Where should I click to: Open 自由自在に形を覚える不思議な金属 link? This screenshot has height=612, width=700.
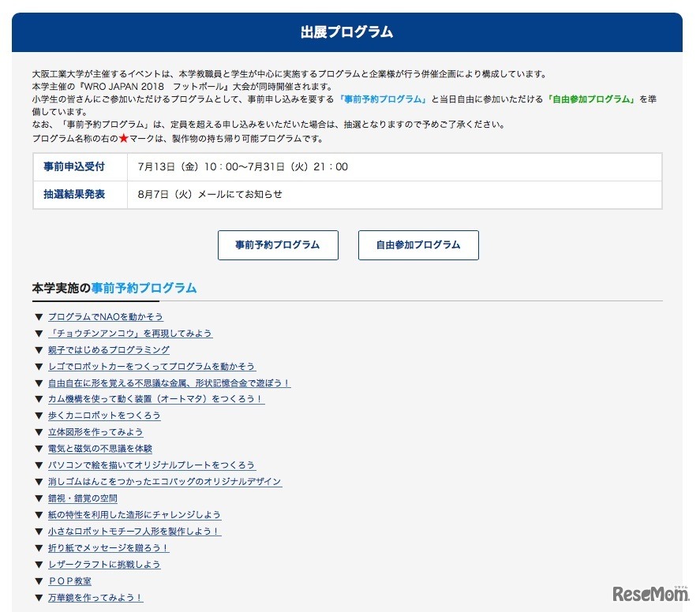[x=168, y=382]
